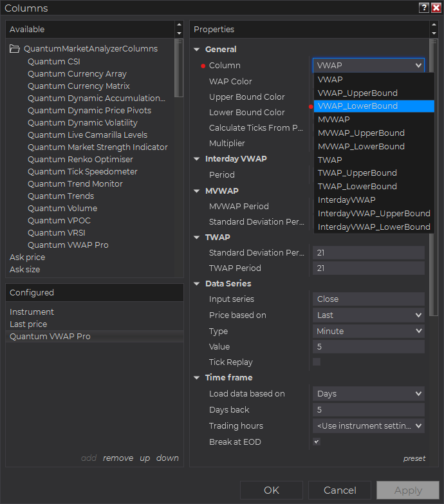Click the up link

click(145, 458)
